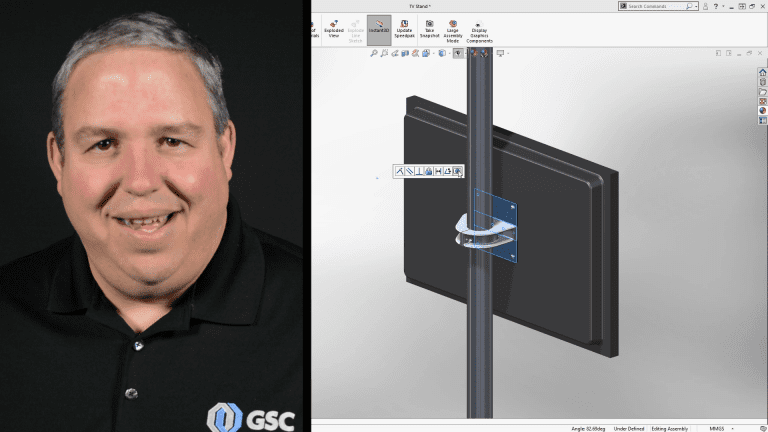Click the Distance mate icon in the context toolbar

click(x=438, y=171)
